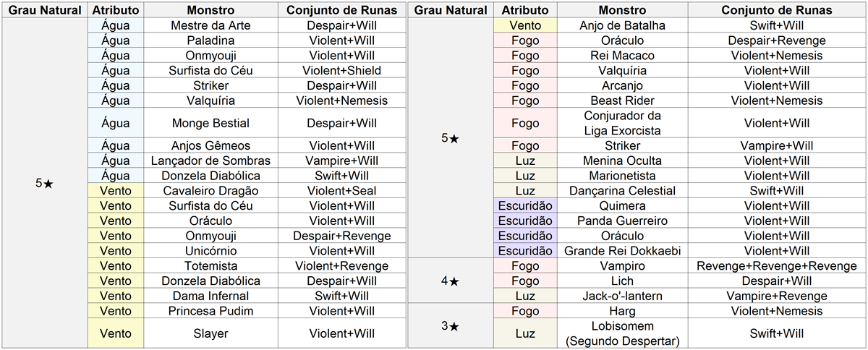This screenshot has height=350, width=868.
Task: Select the Conjurador da Liga Exorcista cell
Action: [622, 123]
